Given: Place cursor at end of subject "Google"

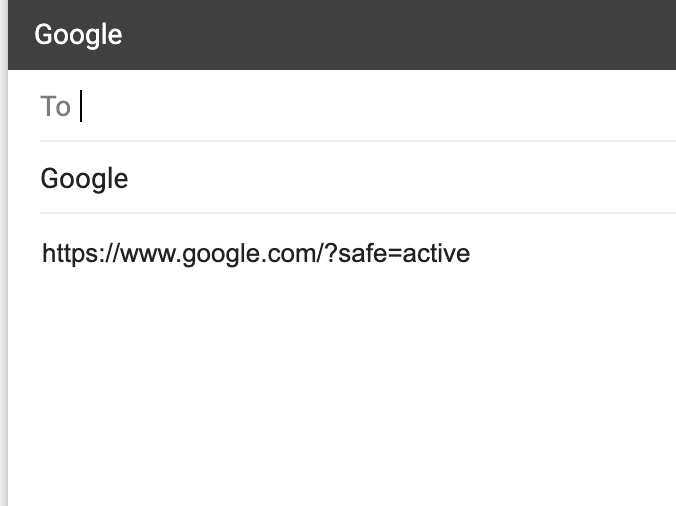Looking at the screenshot, I should (129, 179).
